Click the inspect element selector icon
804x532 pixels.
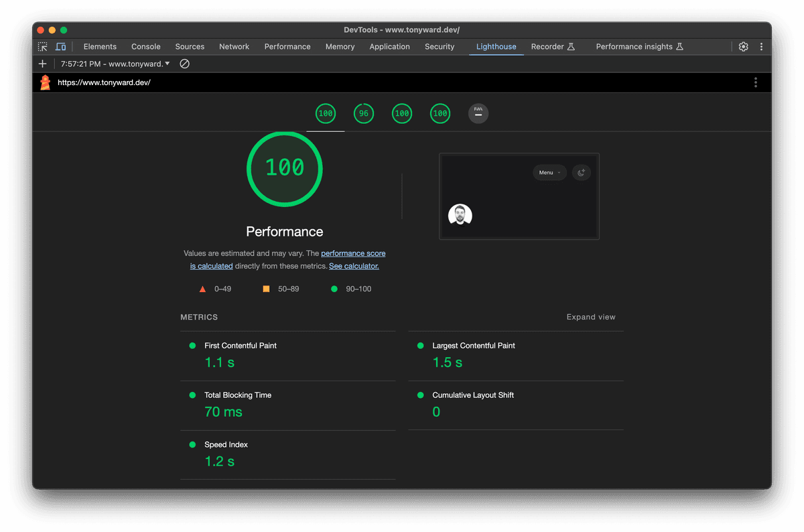pyautogui.click(x=43, y=47)
